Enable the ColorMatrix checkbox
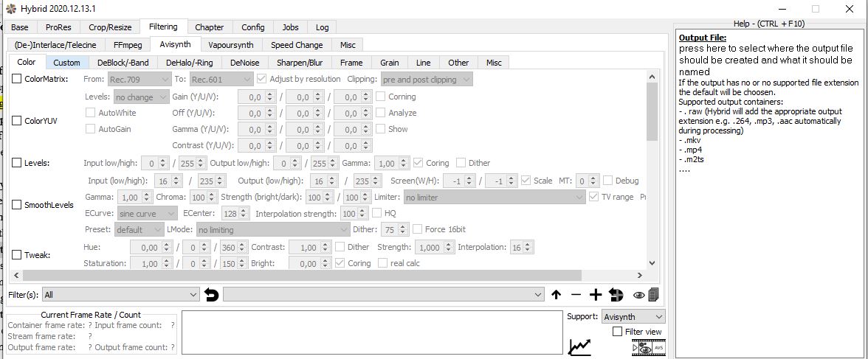The image size is (868, 359). pos(17,79)
